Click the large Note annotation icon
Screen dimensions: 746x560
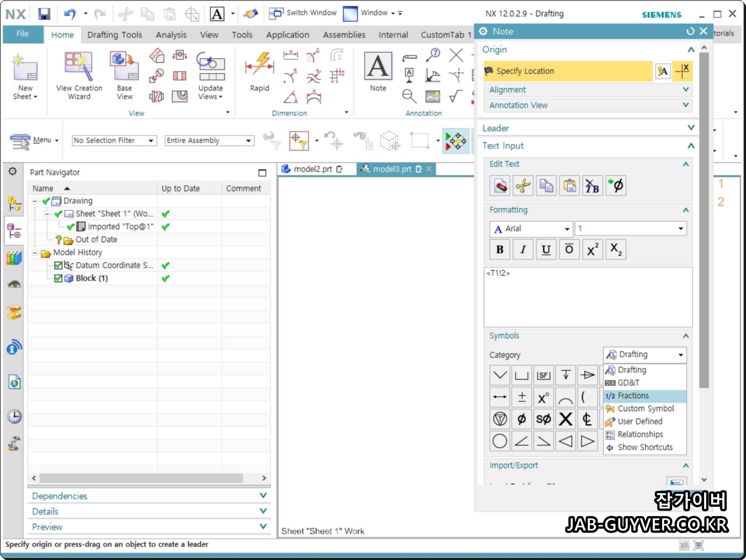378,66
